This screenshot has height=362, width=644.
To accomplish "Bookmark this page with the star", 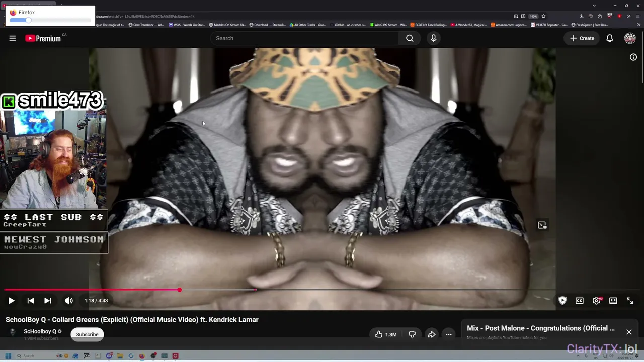I will coord(543,16).
